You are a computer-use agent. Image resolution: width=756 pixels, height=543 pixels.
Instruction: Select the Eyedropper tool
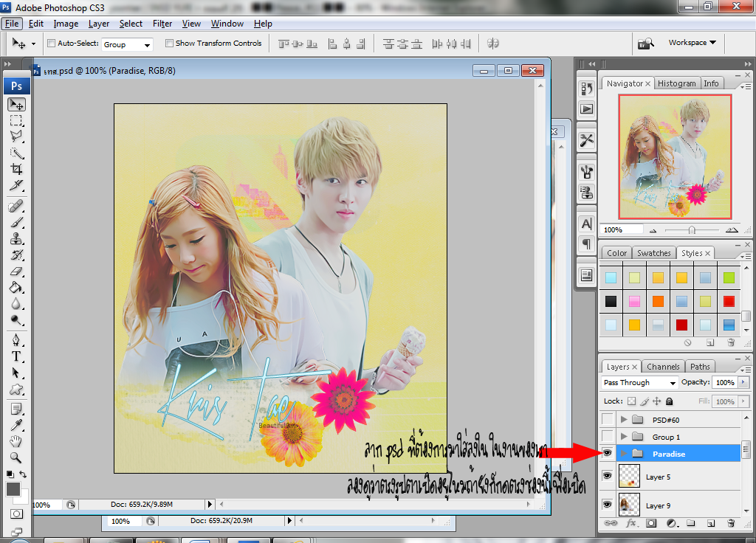tap(16, 424)
